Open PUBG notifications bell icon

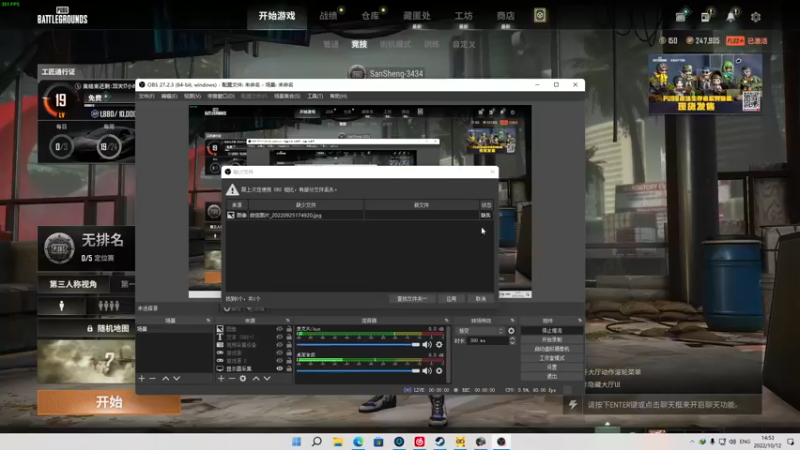click(x=731, y=17)
